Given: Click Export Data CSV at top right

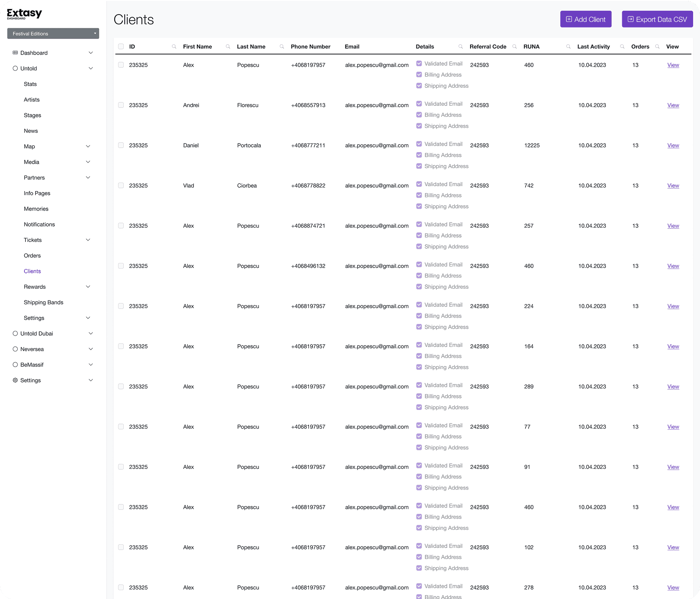Looking at the screenshot, I should click(657, 19).
